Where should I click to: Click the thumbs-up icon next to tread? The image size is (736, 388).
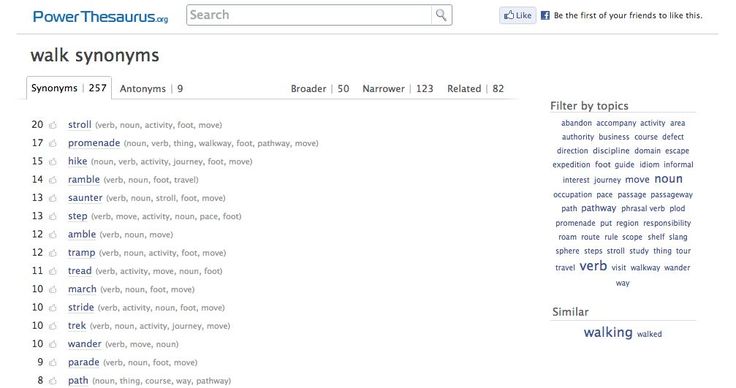(x=53, y=272)
